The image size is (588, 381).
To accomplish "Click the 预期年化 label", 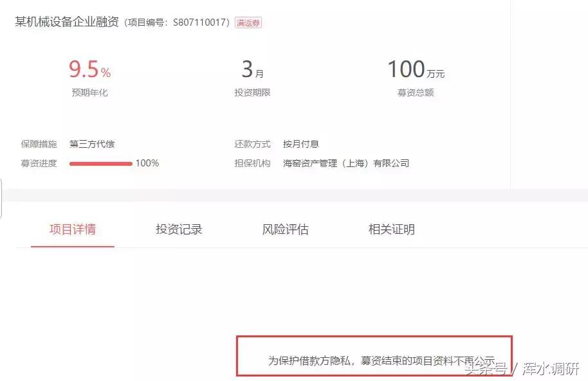I will click(x=89, y=93).
